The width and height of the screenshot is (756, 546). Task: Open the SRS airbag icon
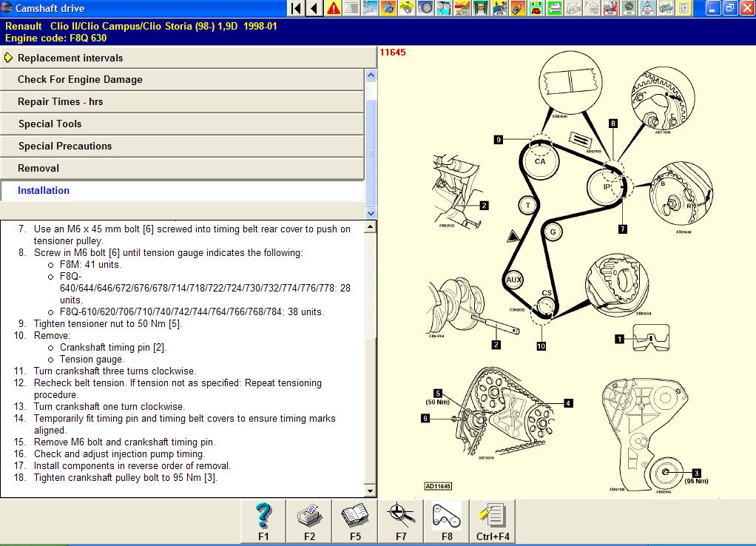pyautogui.click(x=610, y=8)
